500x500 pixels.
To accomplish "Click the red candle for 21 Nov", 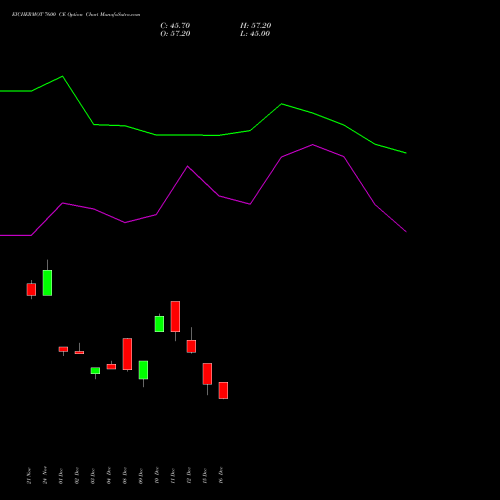I will click(x=31, y=289).
